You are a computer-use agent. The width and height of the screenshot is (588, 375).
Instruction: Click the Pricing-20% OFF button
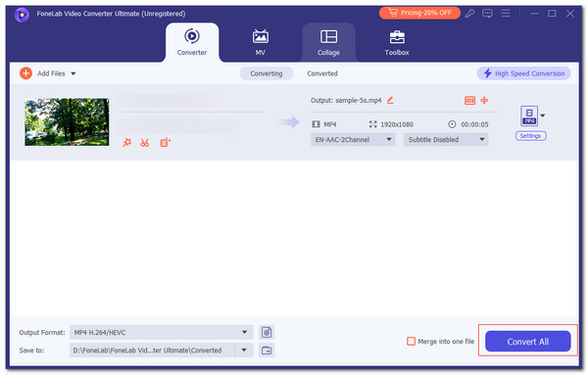point(419,13)
